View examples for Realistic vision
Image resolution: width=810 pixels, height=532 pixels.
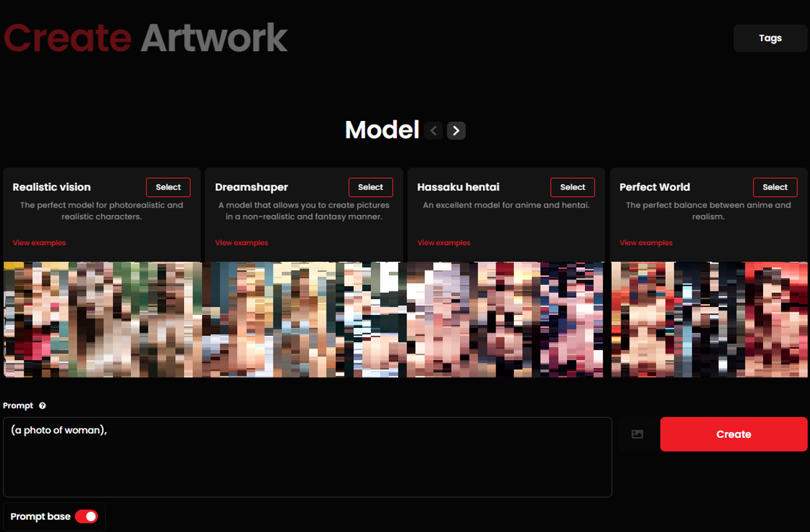39,242
